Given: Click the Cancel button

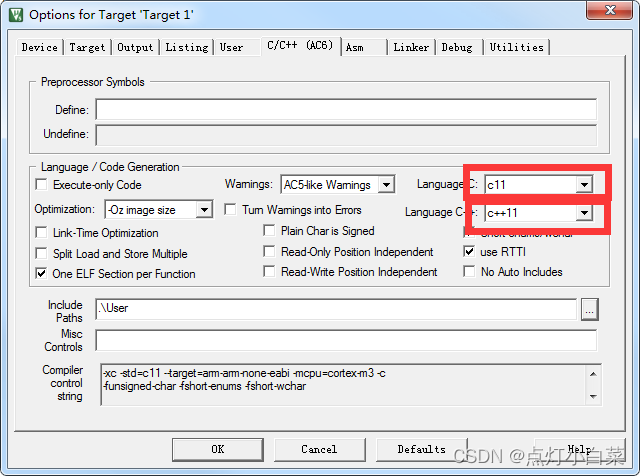Looking at the screenshot, I should point(319,449).
